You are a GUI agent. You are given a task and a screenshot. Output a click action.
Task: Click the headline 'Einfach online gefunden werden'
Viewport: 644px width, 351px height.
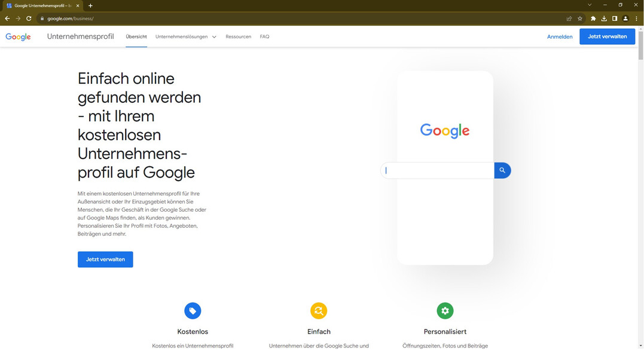[x=139, y=126]
